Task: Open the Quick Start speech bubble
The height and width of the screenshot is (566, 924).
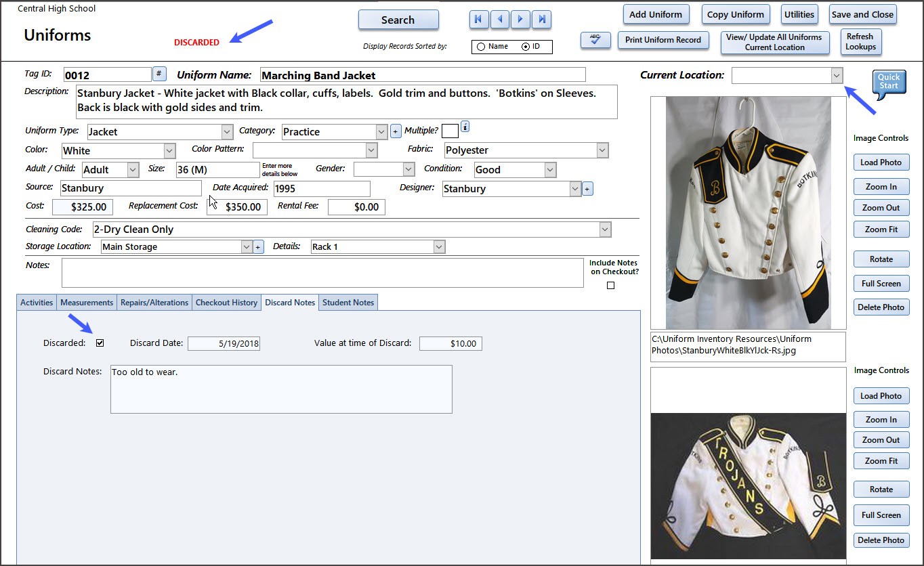Action: pos(888,83)
